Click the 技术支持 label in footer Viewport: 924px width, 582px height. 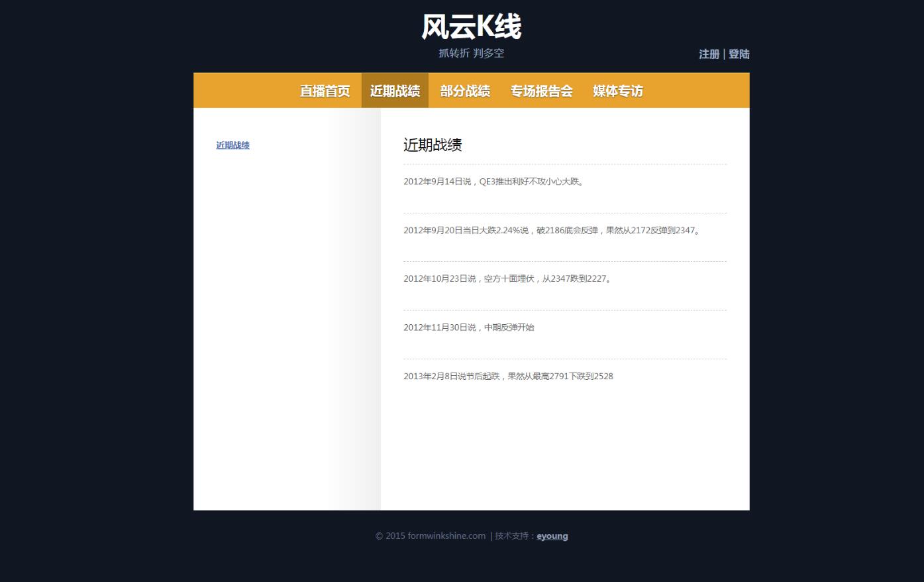point(513,536)
